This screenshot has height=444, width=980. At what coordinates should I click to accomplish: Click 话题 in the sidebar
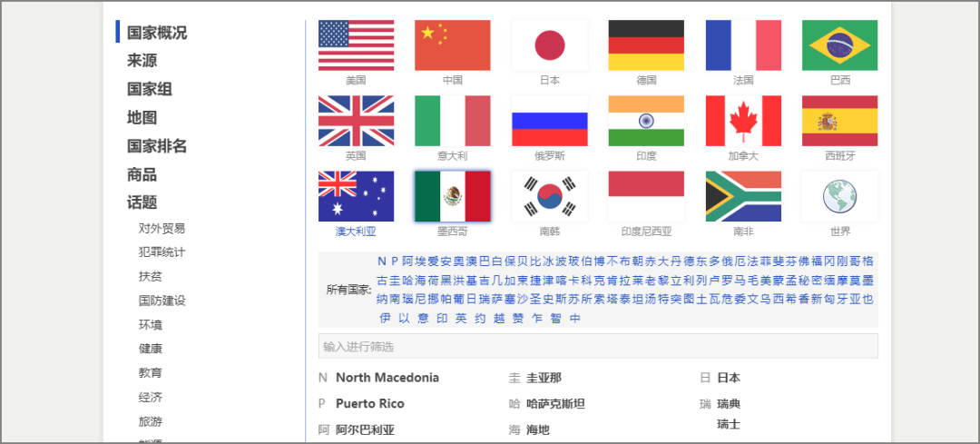(x=142, y=202)
